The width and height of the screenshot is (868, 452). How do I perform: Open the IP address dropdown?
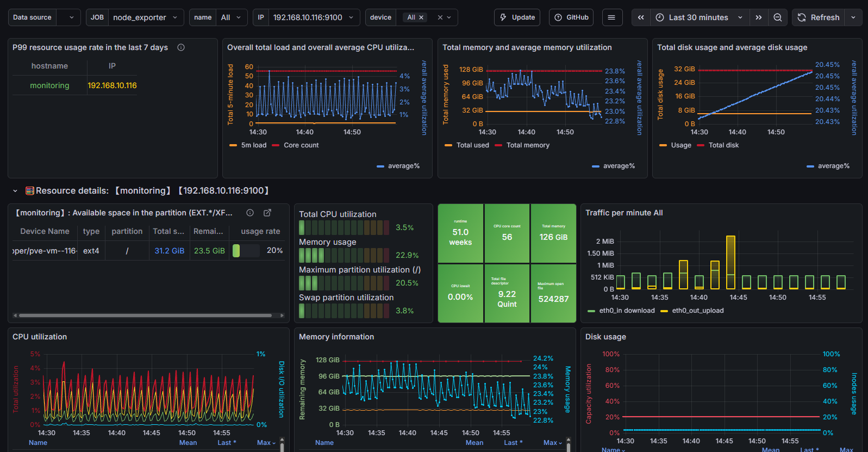(314, 17)
